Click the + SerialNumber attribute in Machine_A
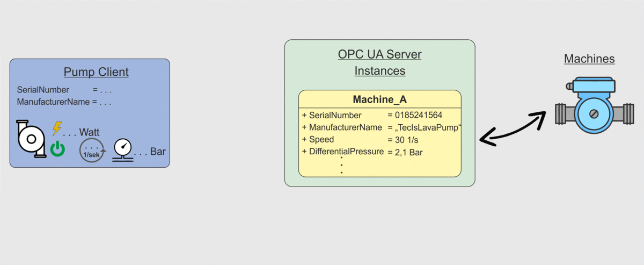Screen dimensions: 644x265 (x=332, y=115)
